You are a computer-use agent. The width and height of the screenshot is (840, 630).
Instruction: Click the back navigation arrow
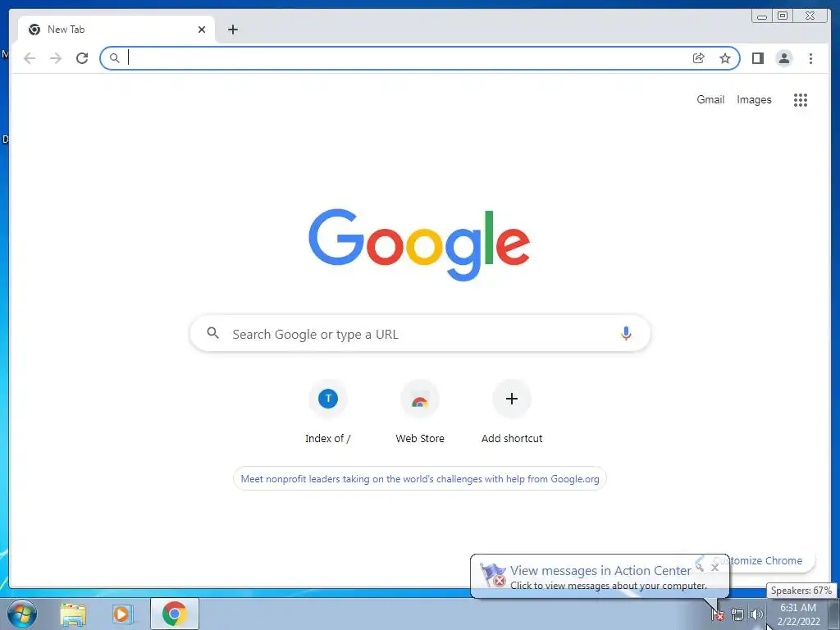point(30,58)
